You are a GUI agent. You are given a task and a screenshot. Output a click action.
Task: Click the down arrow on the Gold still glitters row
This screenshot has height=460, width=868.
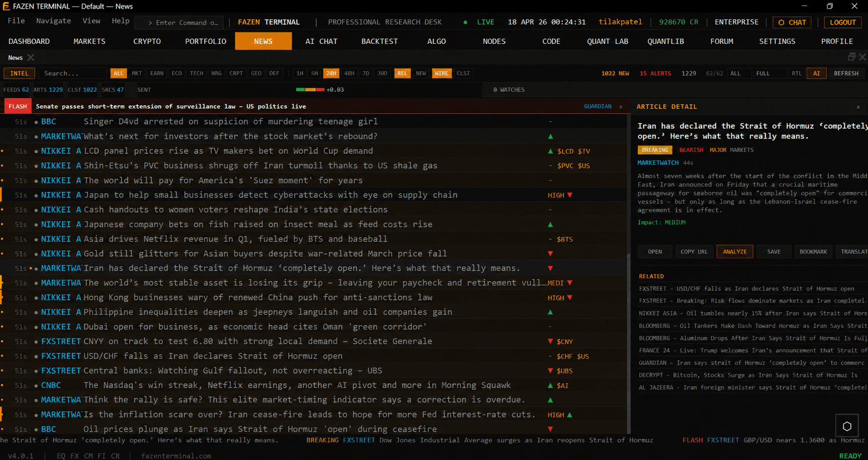(550, 254)
